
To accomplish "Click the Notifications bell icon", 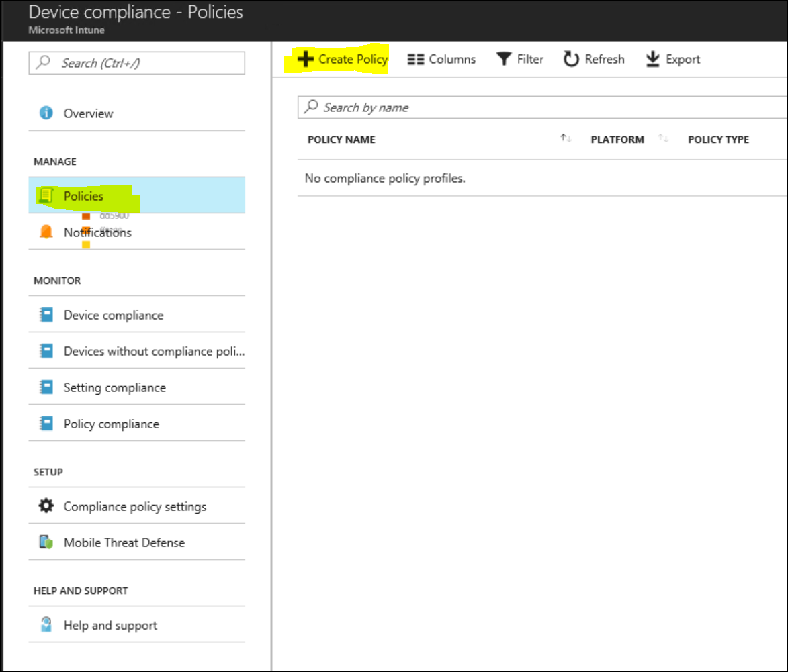I will click(x=46, y=232).
